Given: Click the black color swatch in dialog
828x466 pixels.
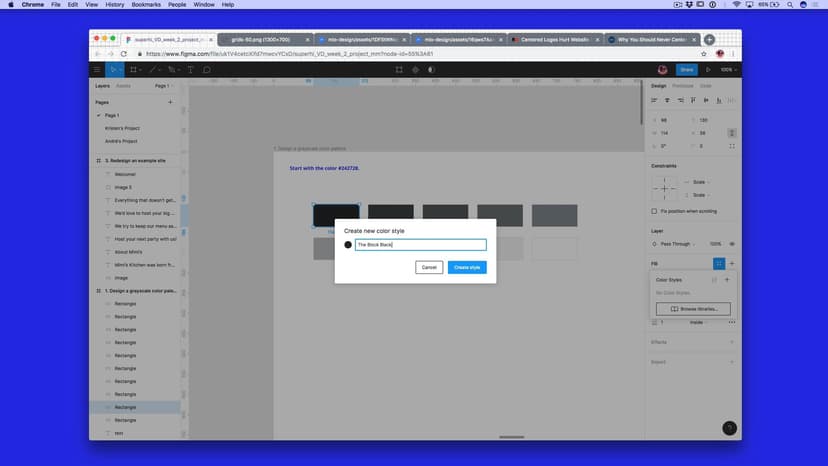Looking at the screenshot, I should click(x=348, y=245).
